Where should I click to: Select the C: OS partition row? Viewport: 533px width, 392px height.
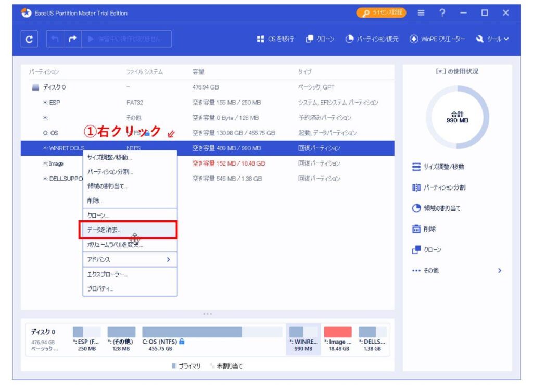pyautogui.click(x=207, y=133)
